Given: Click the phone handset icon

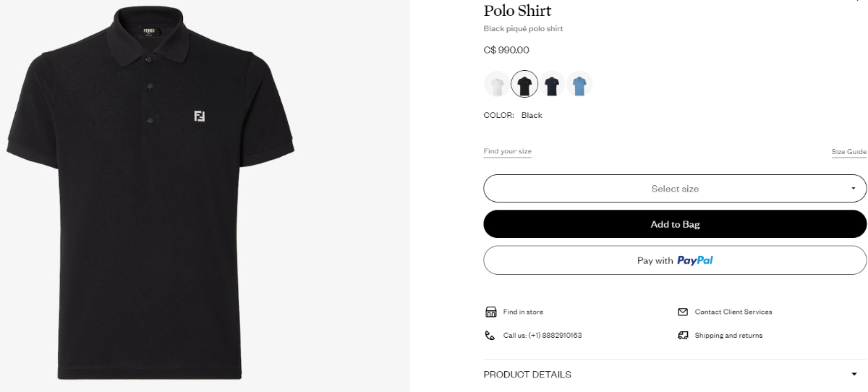Looking at the screenshot, I should pyautogui.click(x=490, y=336).
